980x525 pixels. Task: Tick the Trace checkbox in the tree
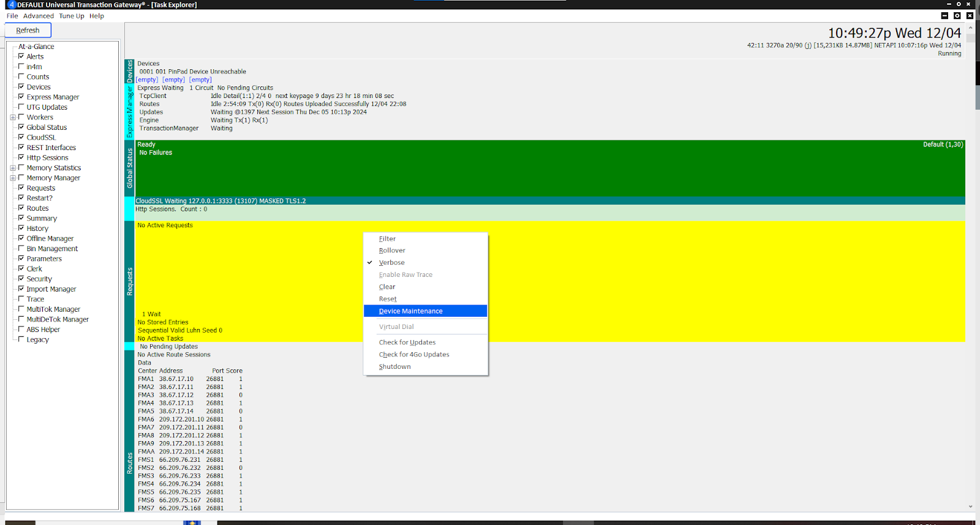point(21,299)
